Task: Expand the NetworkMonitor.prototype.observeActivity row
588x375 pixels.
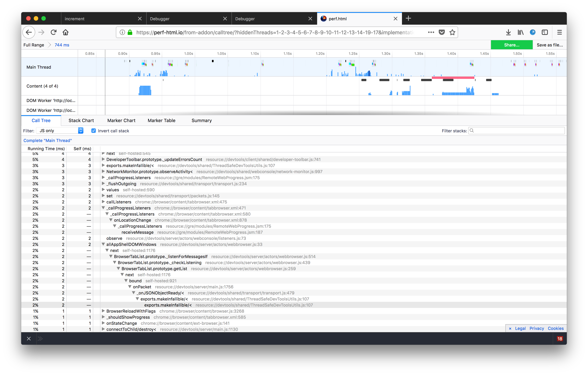Action: click(103, 171)
